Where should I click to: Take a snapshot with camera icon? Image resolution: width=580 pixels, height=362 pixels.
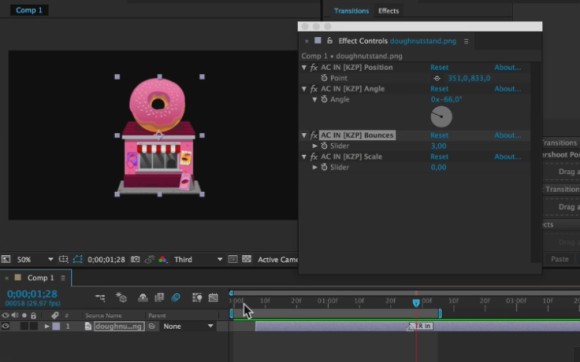[x=135, y=259]
